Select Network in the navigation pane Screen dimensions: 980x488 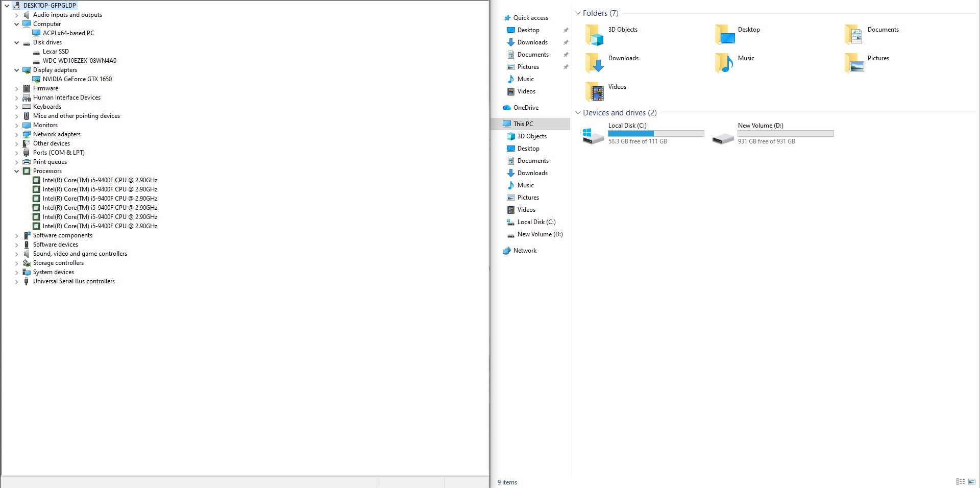(x=525, y=251)
